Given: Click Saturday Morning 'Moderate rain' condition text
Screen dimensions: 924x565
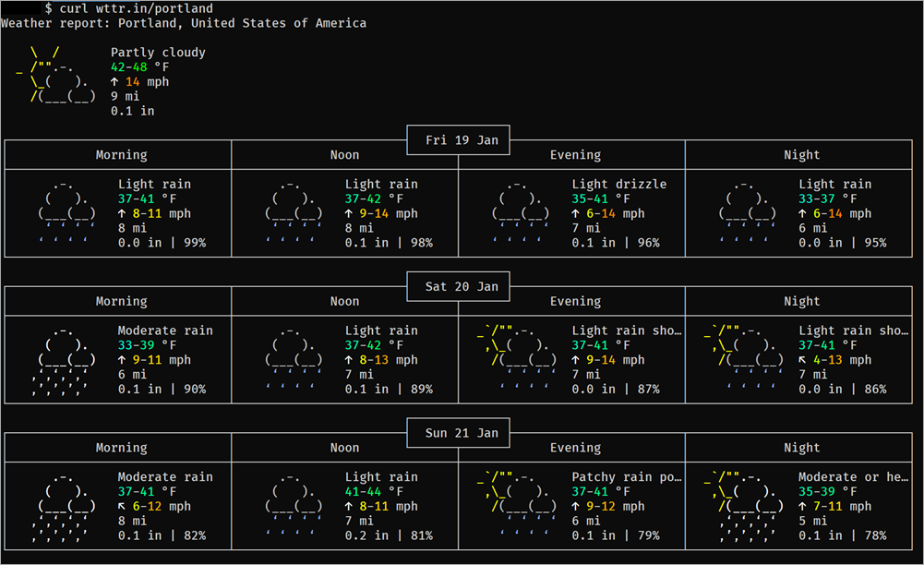Looking at the screenshot, I should click(x=165, y=331).
